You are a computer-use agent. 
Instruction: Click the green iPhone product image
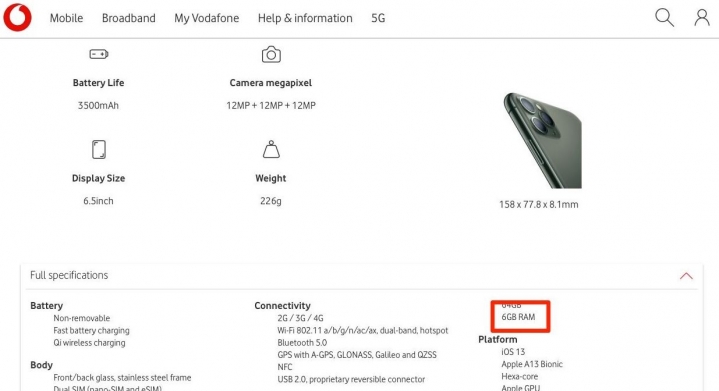tap(542, 140)
